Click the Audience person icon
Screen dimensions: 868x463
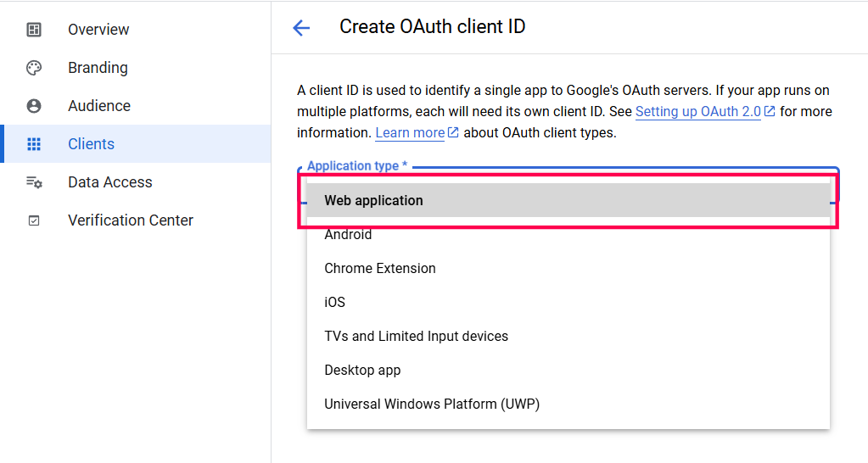(x=34, y=106)
